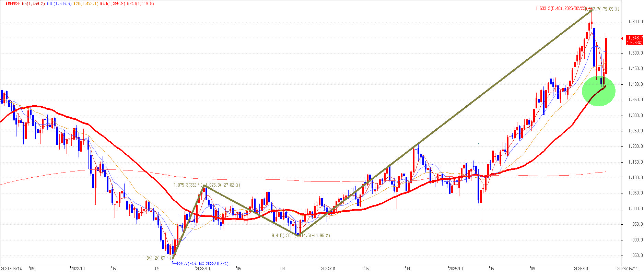Select the 20-period moving average legend

pyautogui.click(x=86, y=3)
